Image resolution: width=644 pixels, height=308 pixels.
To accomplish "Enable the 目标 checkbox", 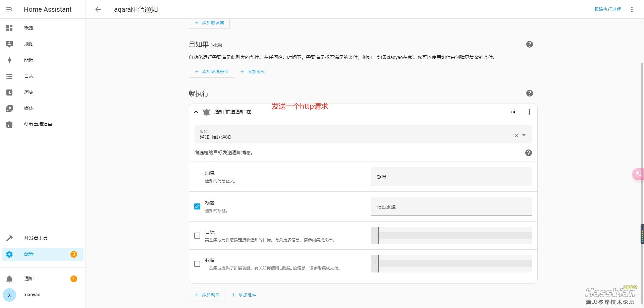I will [197, 236].
